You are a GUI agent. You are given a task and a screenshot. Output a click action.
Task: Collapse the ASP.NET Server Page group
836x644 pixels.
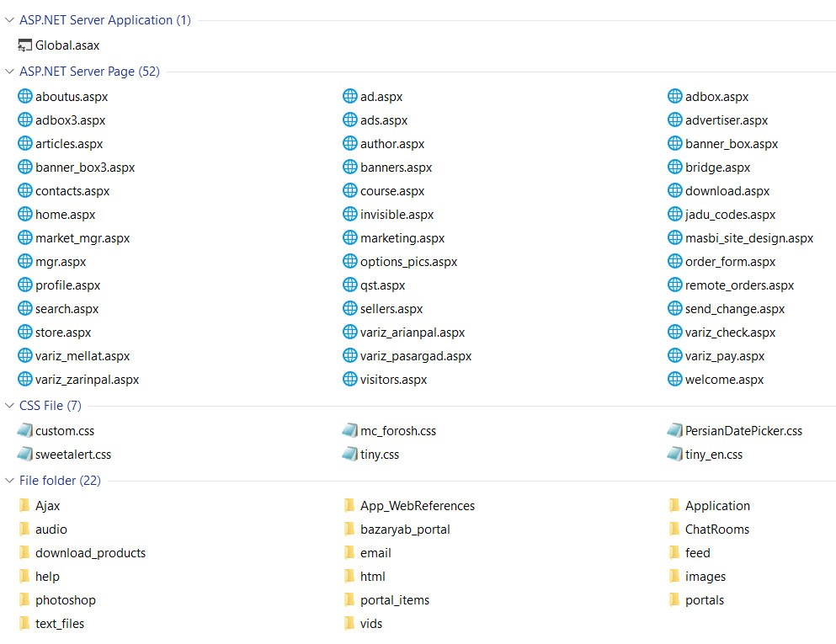coord(9,72)
